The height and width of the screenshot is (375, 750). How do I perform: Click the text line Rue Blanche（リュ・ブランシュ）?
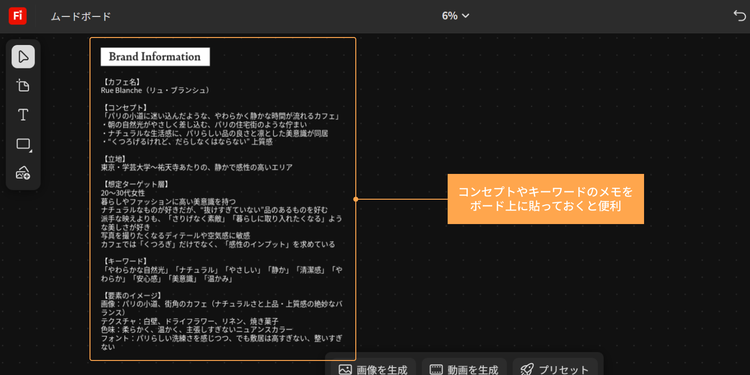point(156,90)
